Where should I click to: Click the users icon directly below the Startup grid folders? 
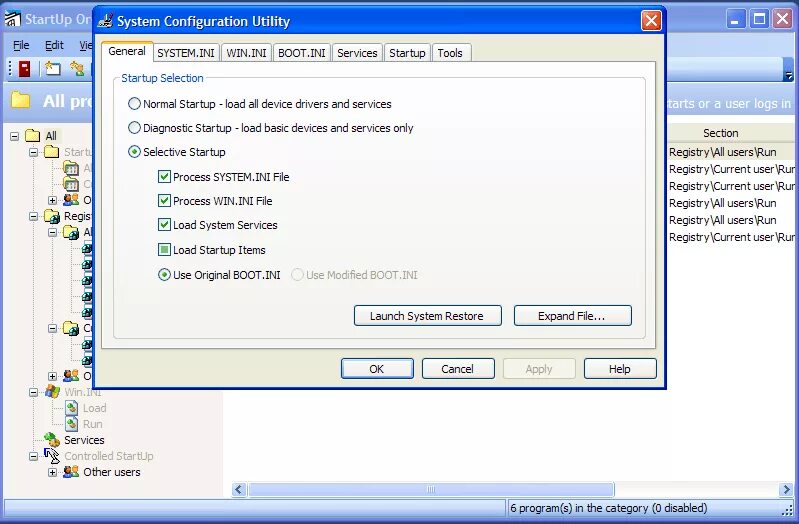pyautogui.click(x=71, y=200)
